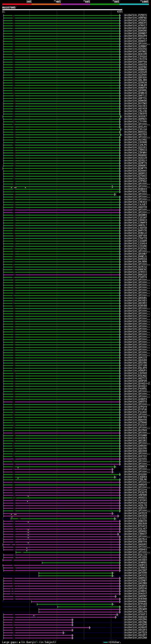Click label UniRef100_Q00610-2
151x644 pixels.
tap(137, 383)
